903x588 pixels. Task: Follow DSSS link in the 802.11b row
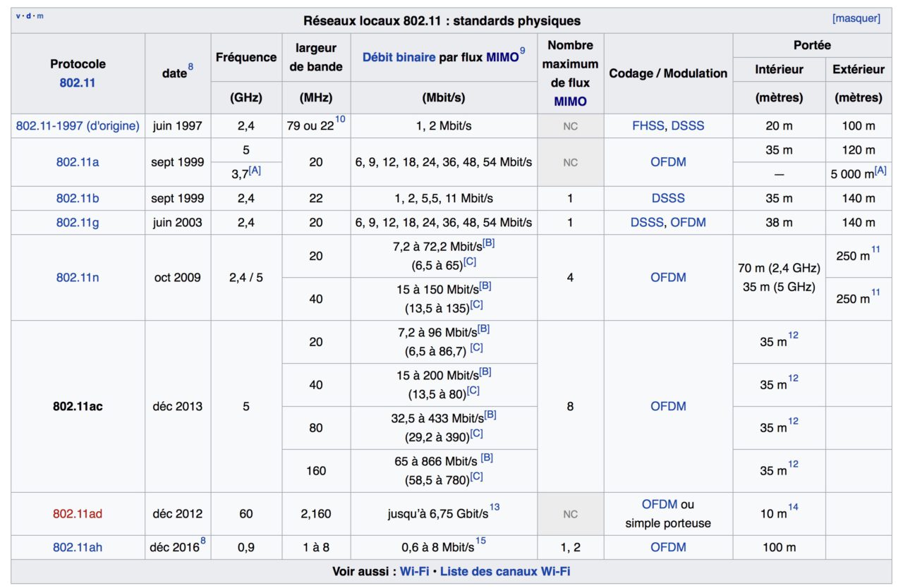(668, 198)
